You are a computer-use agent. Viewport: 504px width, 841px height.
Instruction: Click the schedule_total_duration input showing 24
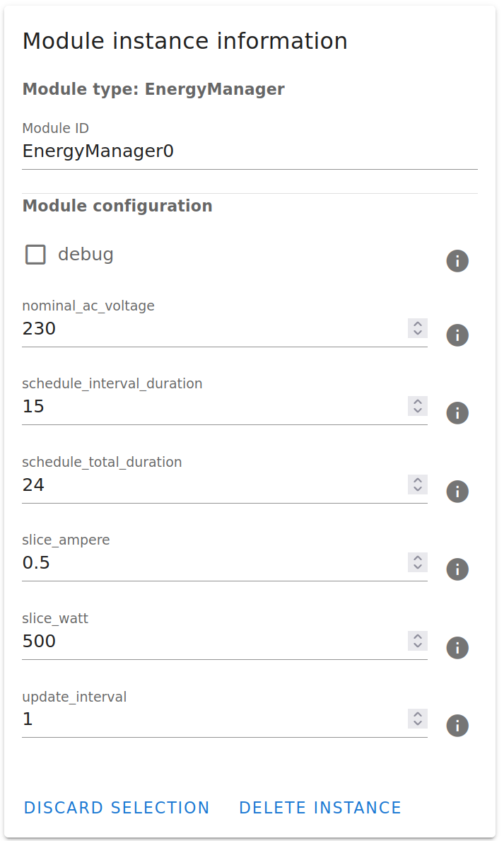(x=212, y=485)
